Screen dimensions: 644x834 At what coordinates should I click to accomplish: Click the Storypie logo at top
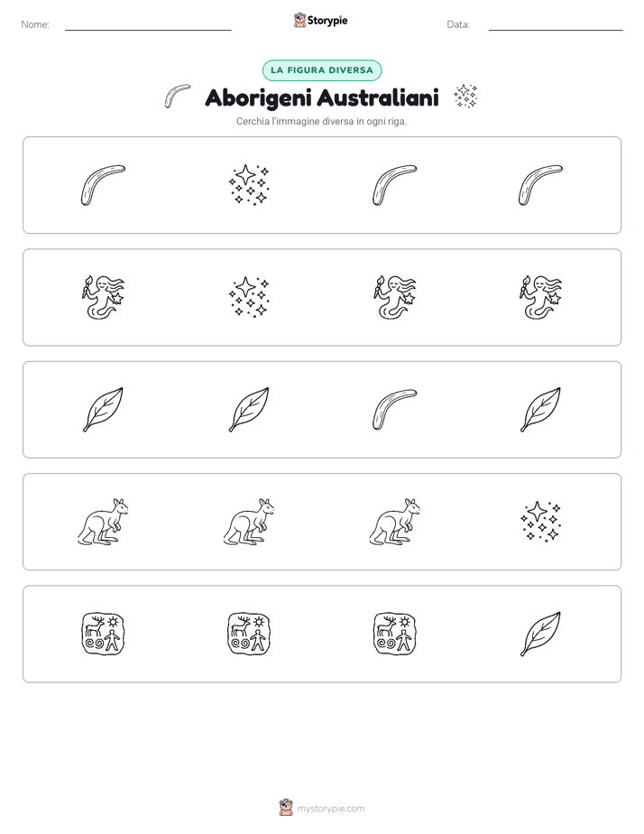coord(320,20)
